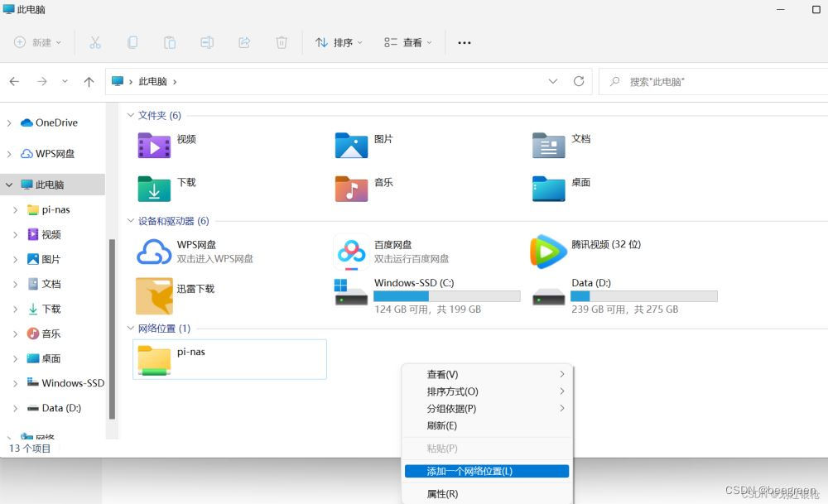Viewport: 828px width, 504px height.
Task: Choose 刷新(E) in context menu
Action: (487, 425)
